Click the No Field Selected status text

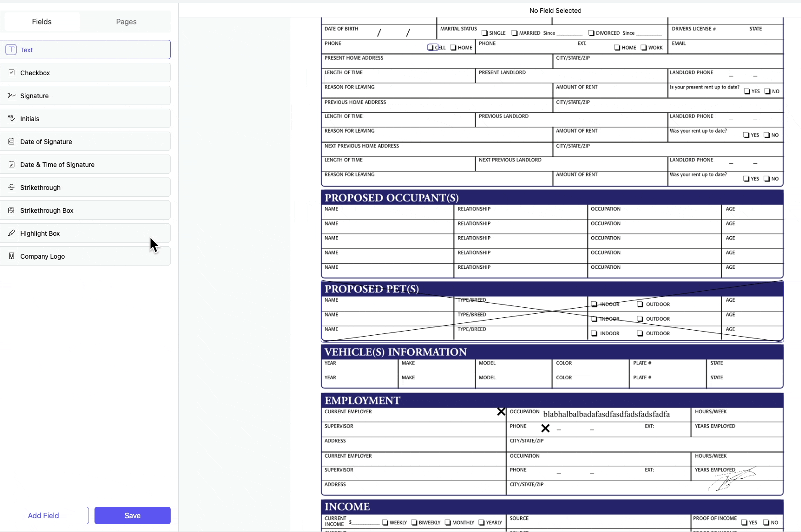(556, 11)
